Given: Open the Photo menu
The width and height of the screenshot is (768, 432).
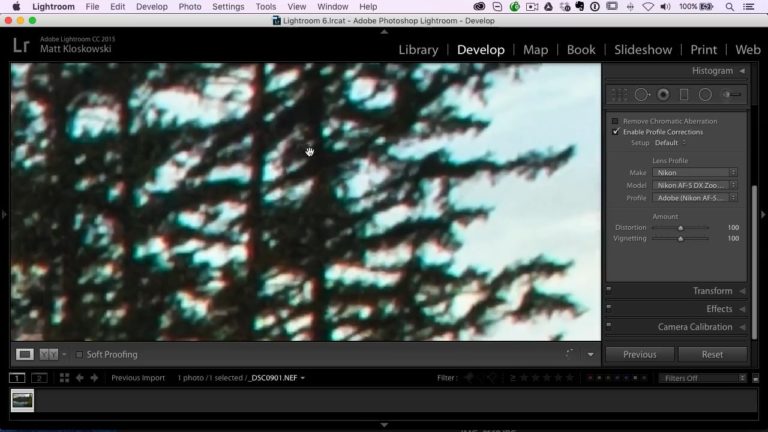Looking at the screenshot, I should [190, 7].
